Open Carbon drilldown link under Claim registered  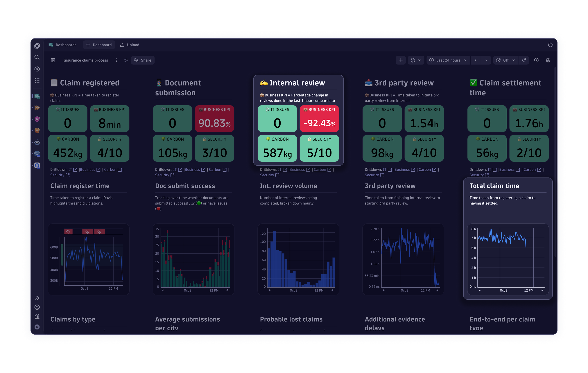click(x=110, y=170)
